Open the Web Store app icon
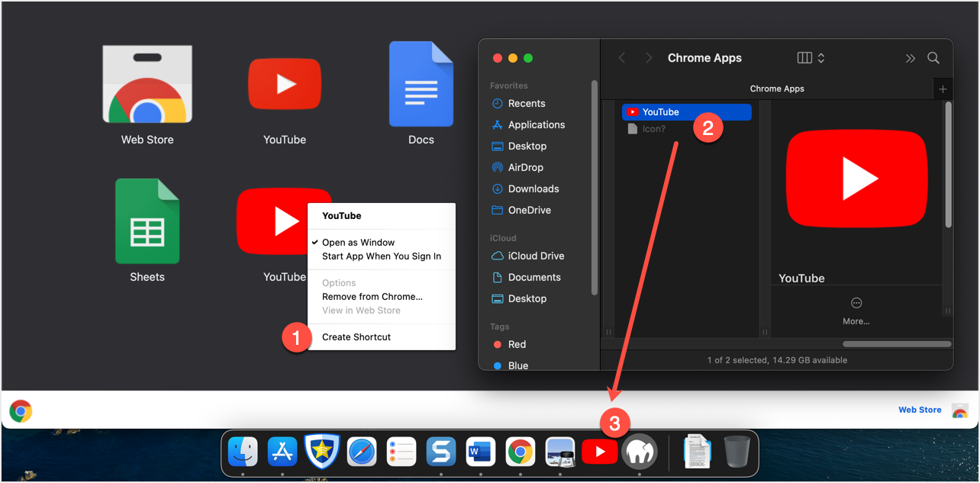980x483 pixels. [x=147, y=85]
